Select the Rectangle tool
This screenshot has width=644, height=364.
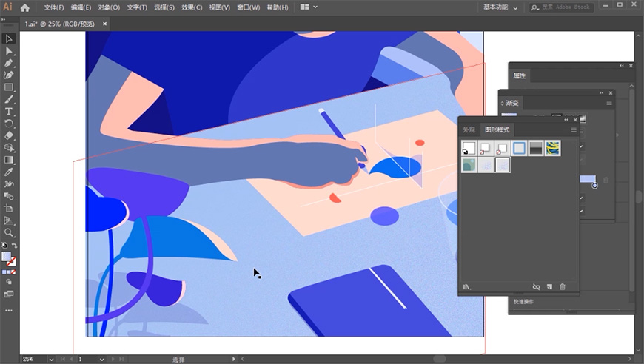(8, 87)
